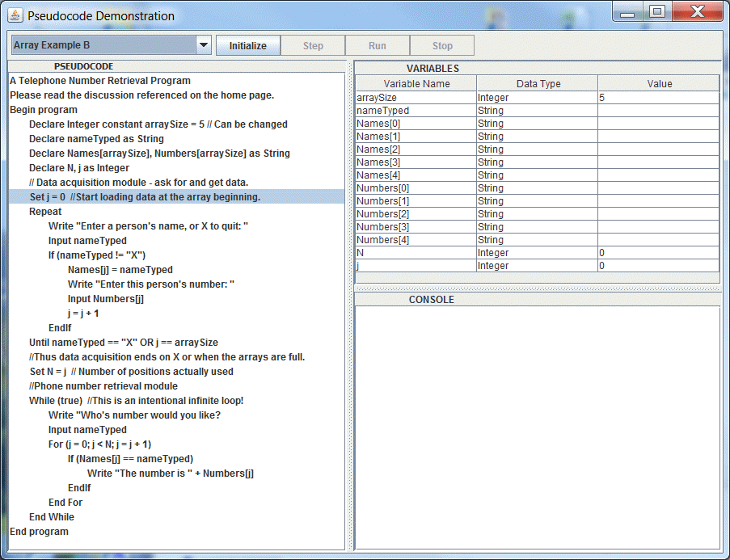Screen dimensions: 730x560
Task: Click the Run button
Action: tap(377, 46)
